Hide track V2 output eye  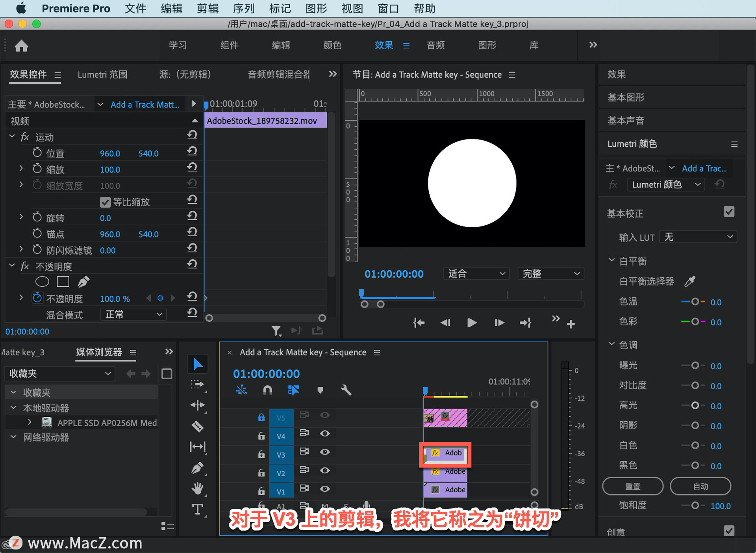tap(325, 470)
